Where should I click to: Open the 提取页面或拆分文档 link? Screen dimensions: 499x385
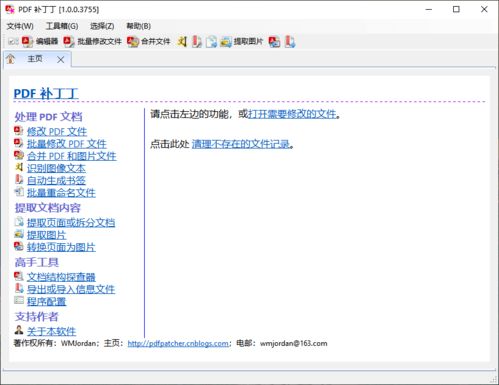point(71,222)
